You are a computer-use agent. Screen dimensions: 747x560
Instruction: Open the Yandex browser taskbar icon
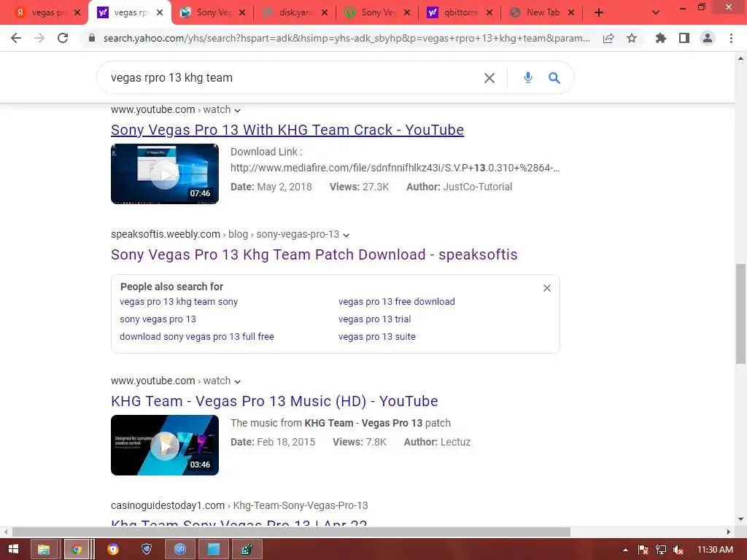pos(113,550)
